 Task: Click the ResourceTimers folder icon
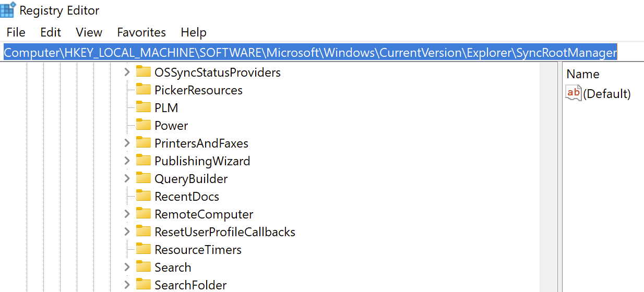(143, 249)
